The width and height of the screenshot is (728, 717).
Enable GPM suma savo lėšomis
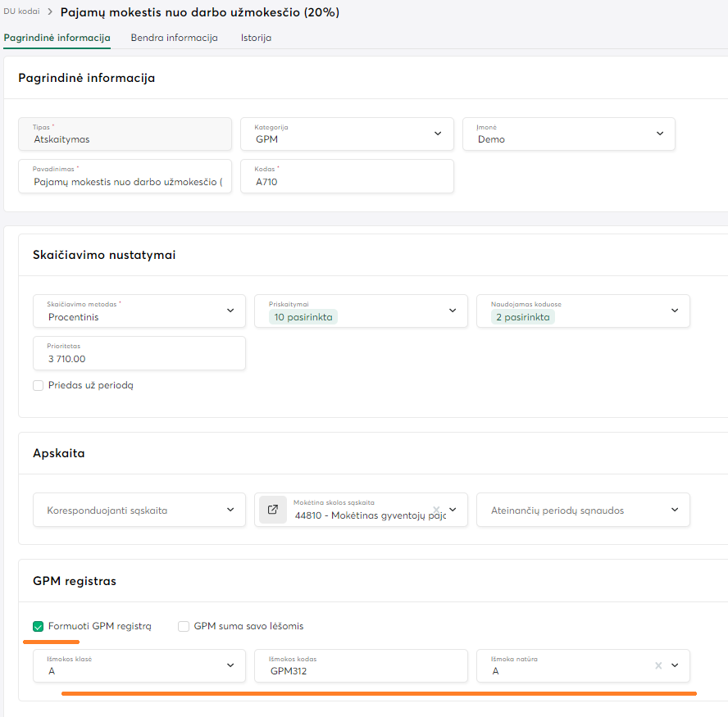point(184,626)
